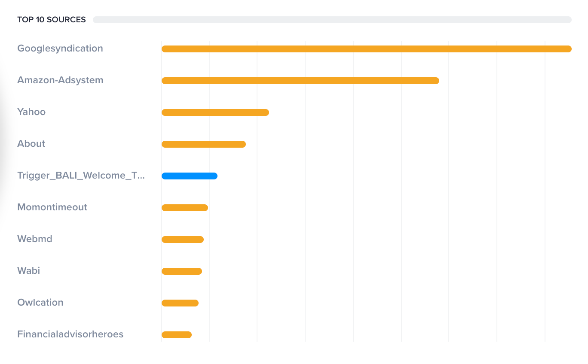Image resolution: width=588 pixels, height=364 pixels.
Task: Click the Googlesyndication orange bar
Action: point(366,49)
